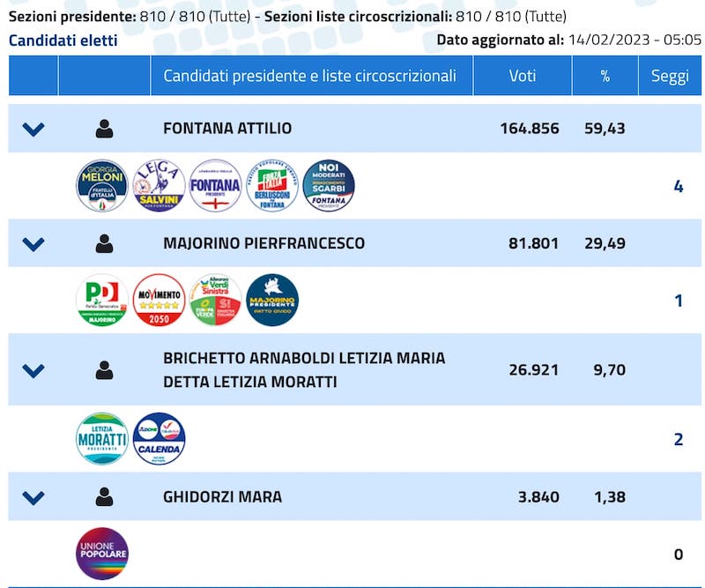Expand Majorino Pierfrancesco details chevron
This screenshot has width=705, height=588.
[x=33, y=244]
